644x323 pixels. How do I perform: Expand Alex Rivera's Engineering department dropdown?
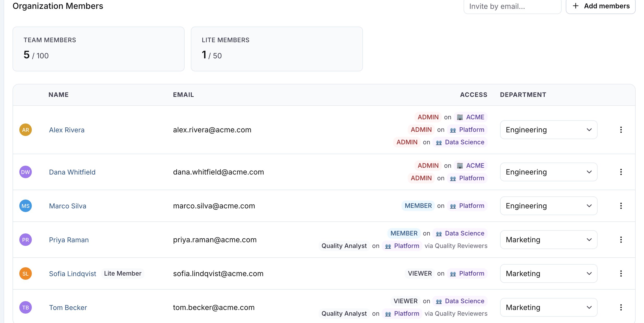click(x=549, y=130)
